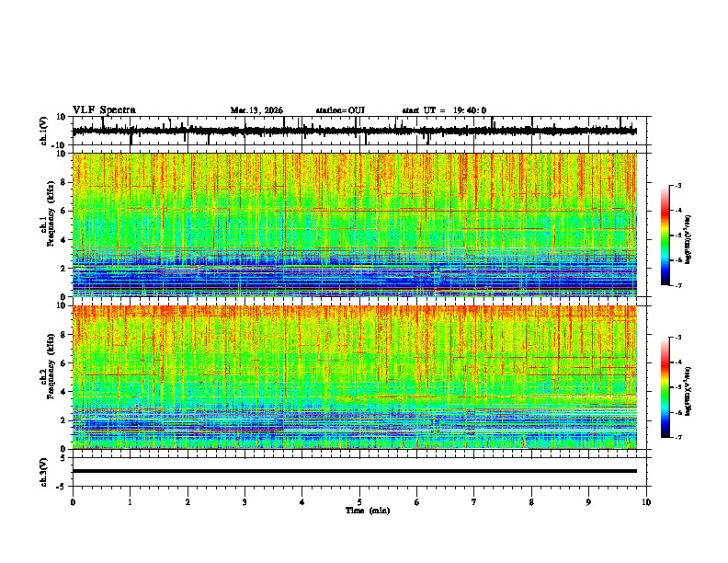
Task: Click the "start UT = 19:40:0" text
Action: tap(444, 110)
